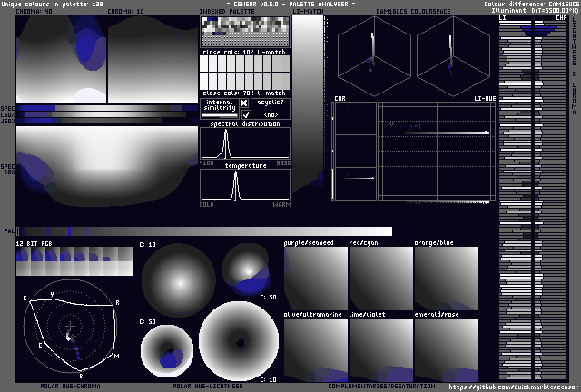
Task: Select the red/cyan complementary plot
Action: coord(380,278)
